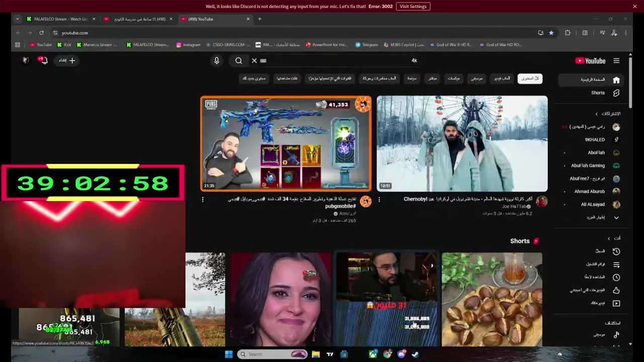Expand the Subscriptions section chevron
Viewport: 644px width, 362px height.
[597, 114]
